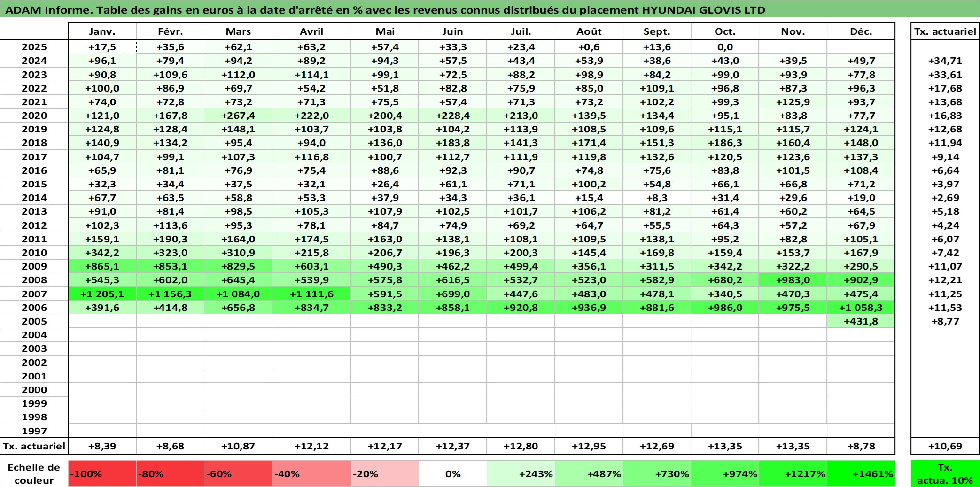Select the '+1 058,3' cell for December 2006
The image size is (980, 487).
pyautogui.click(x=861, y=308)
